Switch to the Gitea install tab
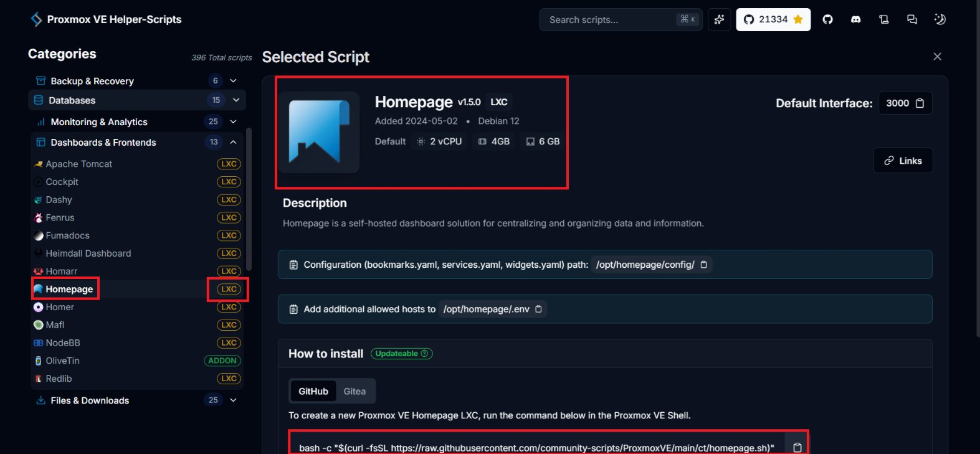Screen dimensions: 980x454 tap(354, 391)
